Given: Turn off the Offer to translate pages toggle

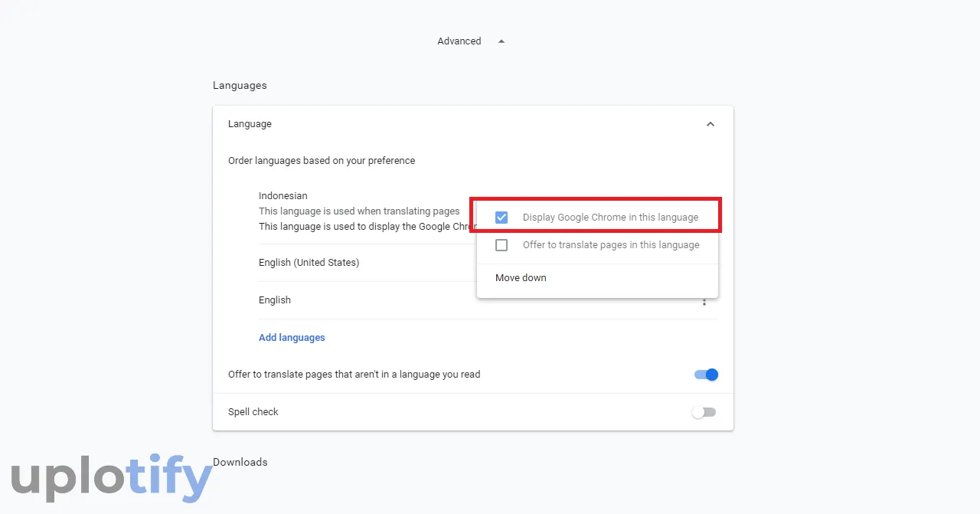Looking at the screenshot, I should point(706,375).
